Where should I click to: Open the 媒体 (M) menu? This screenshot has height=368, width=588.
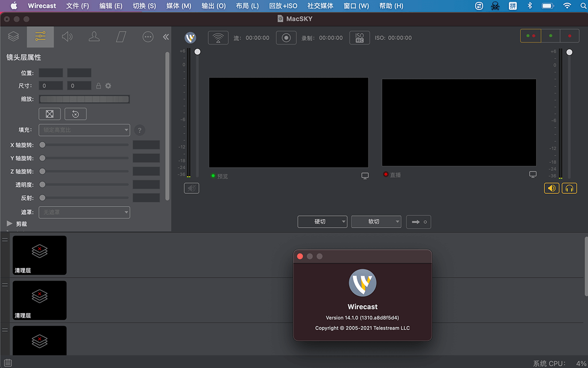pos(179,6)
